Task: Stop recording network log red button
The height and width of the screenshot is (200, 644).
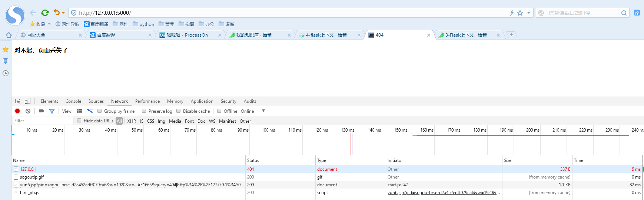Action: pyautogui.click(x=17, y=111)
